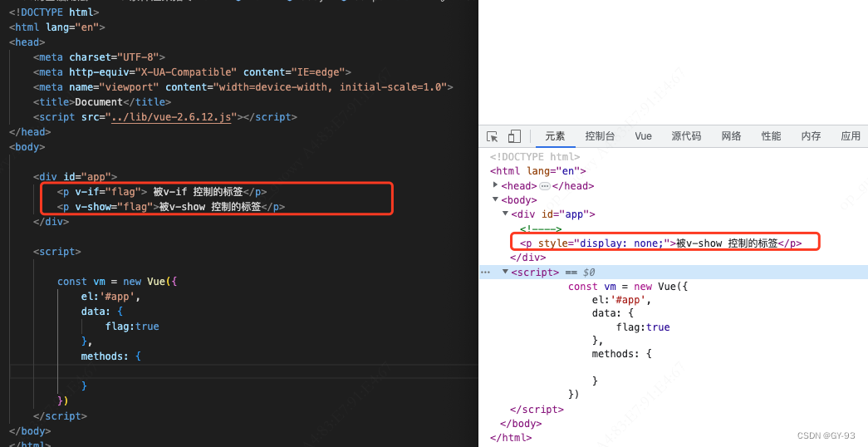Viewport: 868px width, 447px height.
Task: Select the closing </div> row in DevTools
Action: (x=528, y=257)
